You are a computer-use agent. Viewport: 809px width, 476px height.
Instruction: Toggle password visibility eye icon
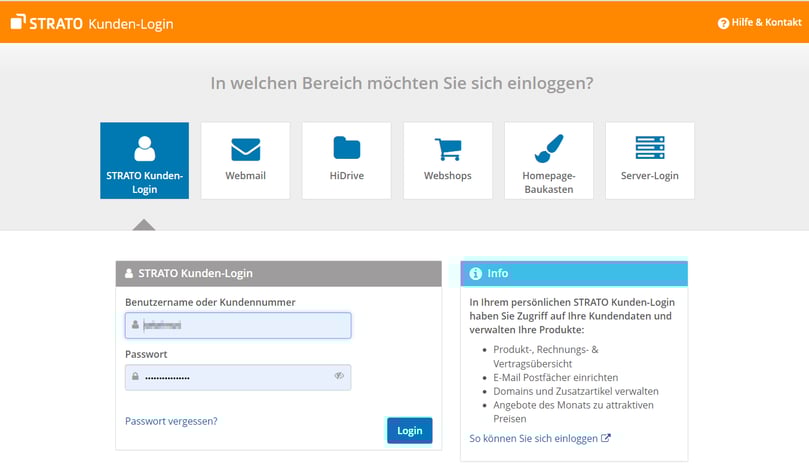[339, 376]
